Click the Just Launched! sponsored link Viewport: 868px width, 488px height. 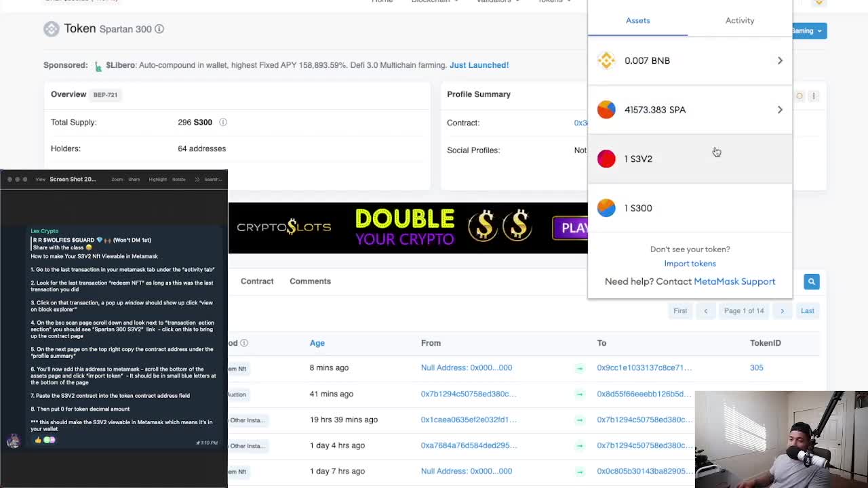point(479,65)
